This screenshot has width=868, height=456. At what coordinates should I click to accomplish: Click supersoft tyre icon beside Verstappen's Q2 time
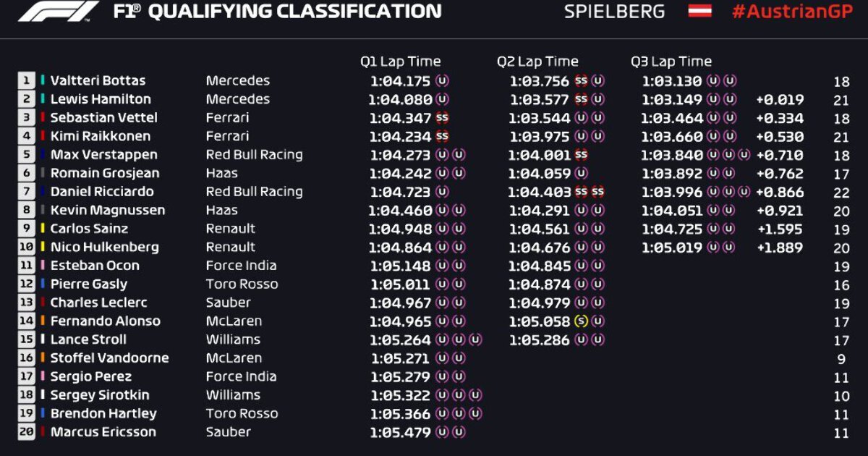coord(581,155)
